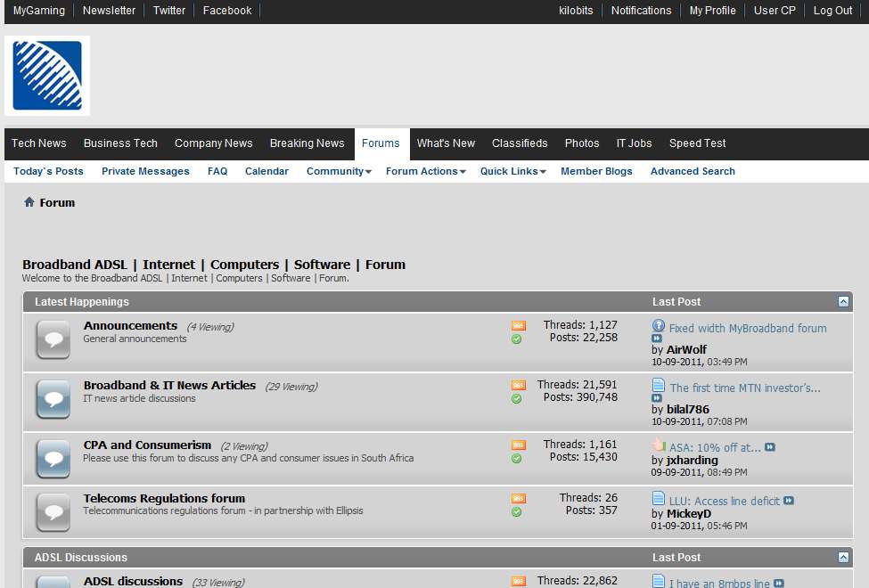This screenshot has width=869, height=588.
Task: Open the What's New tab
Action: click(446, 143)
